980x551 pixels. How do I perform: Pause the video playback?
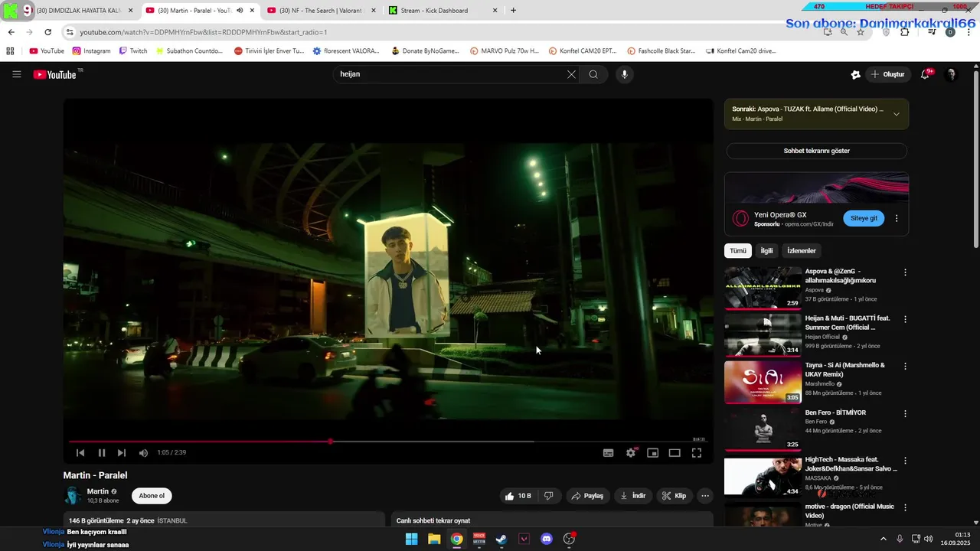click(101, 452)
